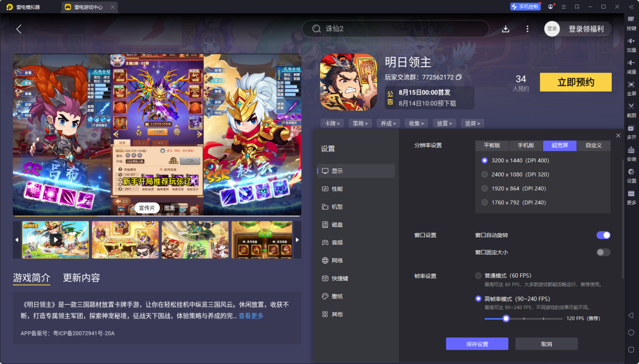This screenshot has height=364, width=639.
Task: Select 普通模式 (60 FPS) option
Action: (478, 276)
